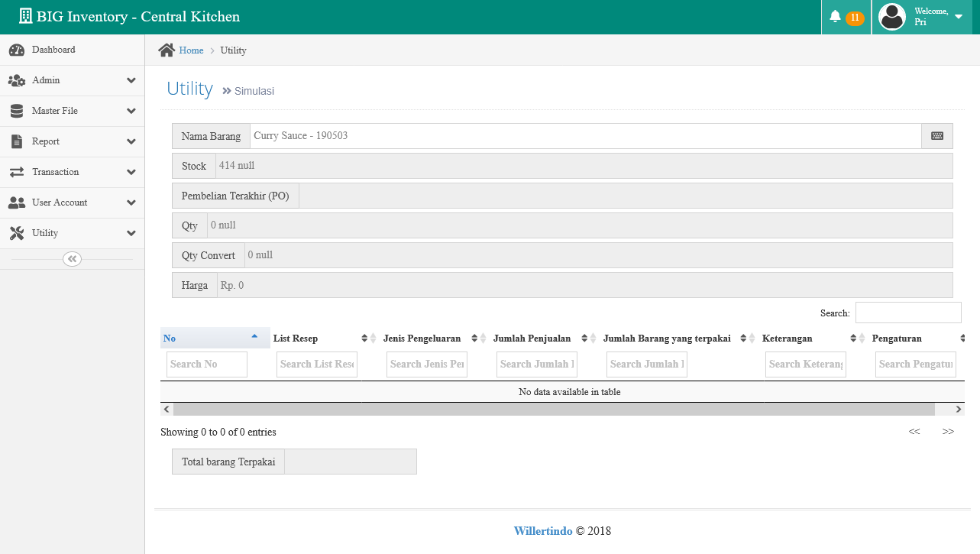Click the Master File database icon
This screenshot has width=980, height=554.
pyautogui.click(x=17, y=112)
